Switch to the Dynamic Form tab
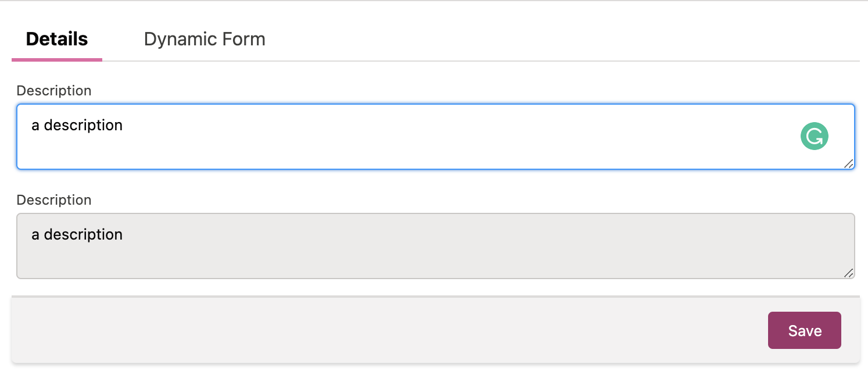 click(205, 39)
